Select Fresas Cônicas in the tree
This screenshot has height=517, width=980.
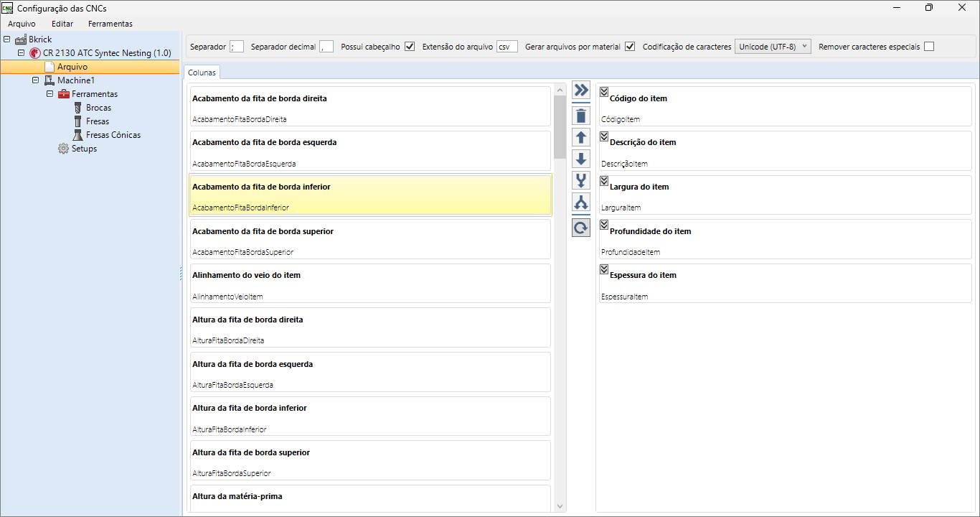click(x=113, y=135)
